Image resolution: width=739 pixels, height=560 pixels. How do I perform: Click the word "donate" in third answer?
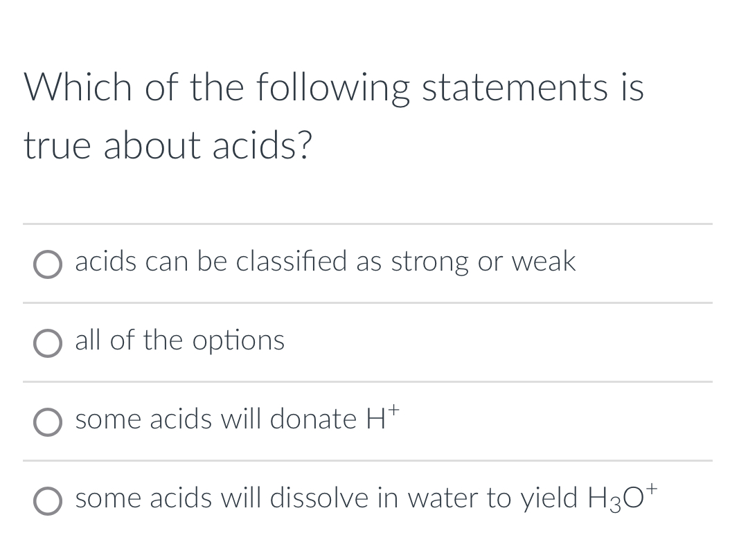click(x=313, y=419)
